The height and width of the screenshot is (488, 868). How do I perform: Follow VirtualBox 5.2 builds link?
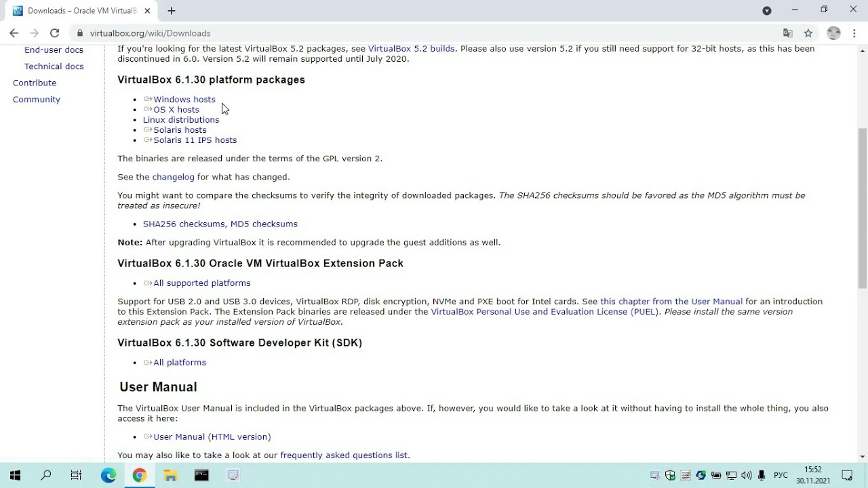tap(411, 49)
